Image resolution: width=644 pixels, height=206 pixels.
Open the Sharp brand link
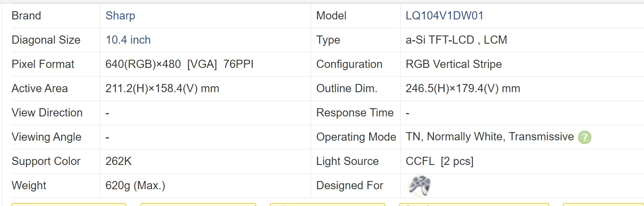point(120,16)
